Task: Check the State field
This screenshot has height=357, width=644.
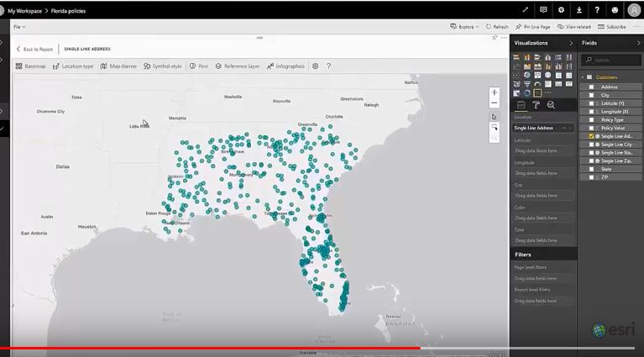Action: (591, 169)
